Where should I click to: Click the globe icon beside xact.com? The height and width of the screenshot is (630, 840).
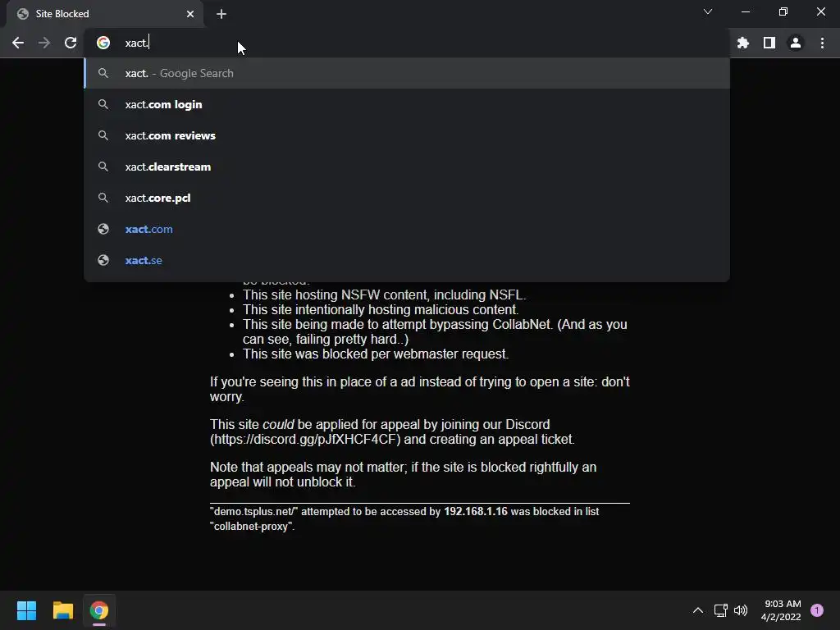[x=103, y=230]
